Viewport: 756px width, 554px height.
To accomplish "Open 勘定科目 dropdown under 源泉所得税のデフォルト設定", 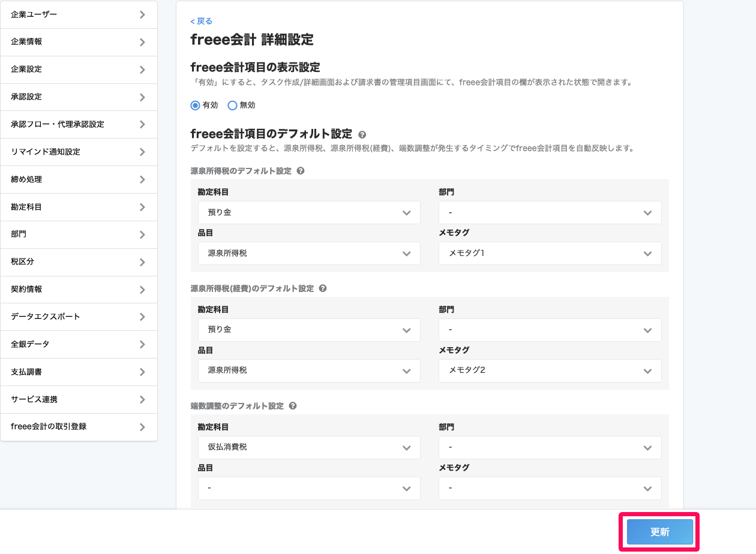I will 309,212.
